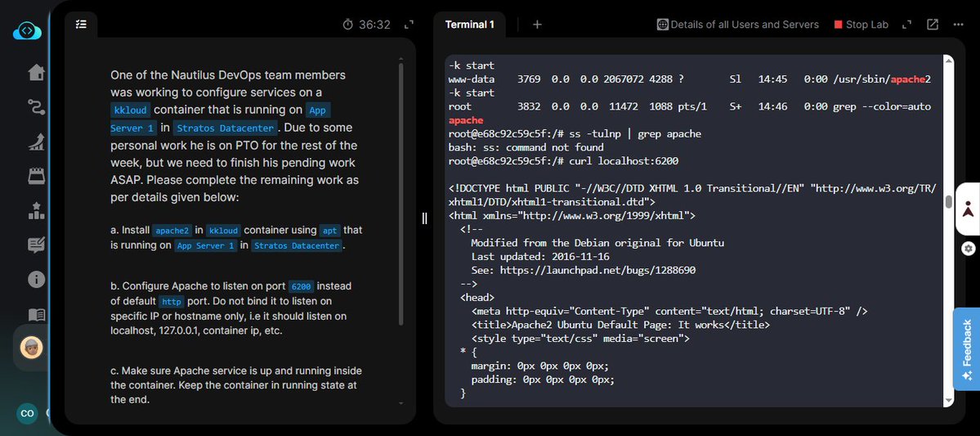Click the 'ss -tulnp | grep apache' command
Viewport: 980px width, 436px height.
(x=635, y=134)
